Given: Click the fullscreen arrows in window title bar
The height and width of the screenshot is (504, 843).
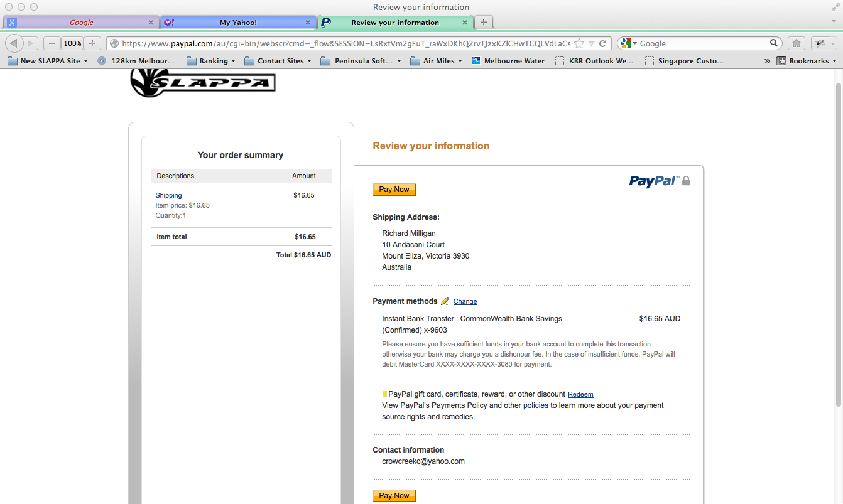Looking at the screenshot, I should click(x=835, y=7).
